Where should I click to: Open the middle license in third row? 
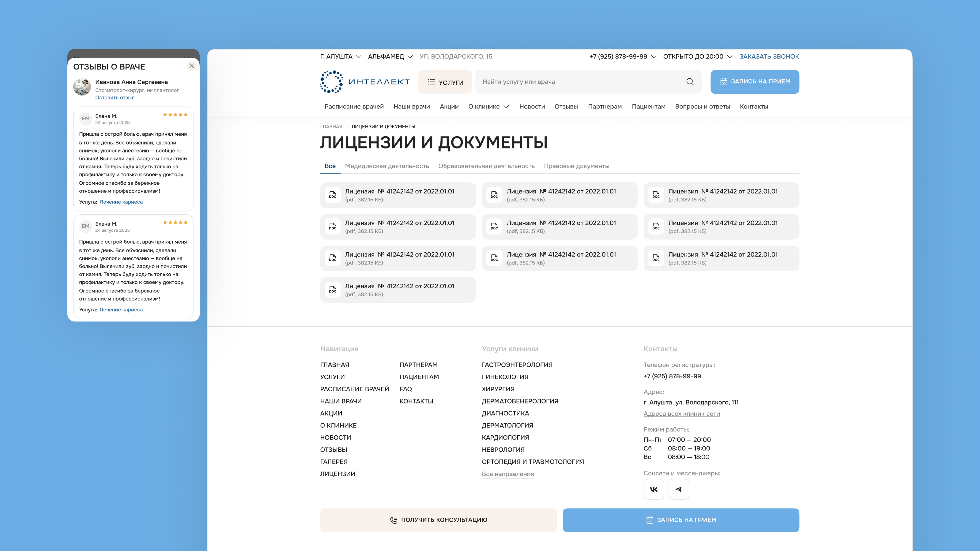point(559,258)
